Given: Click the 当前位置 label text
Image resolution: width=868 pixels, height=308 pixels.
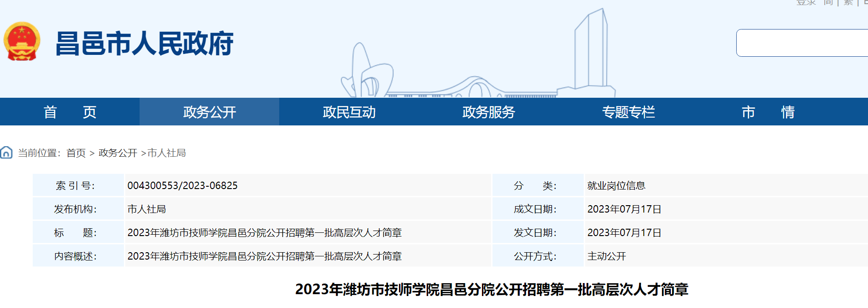Looking at the screenshot, I should click(x=39, y=153).
